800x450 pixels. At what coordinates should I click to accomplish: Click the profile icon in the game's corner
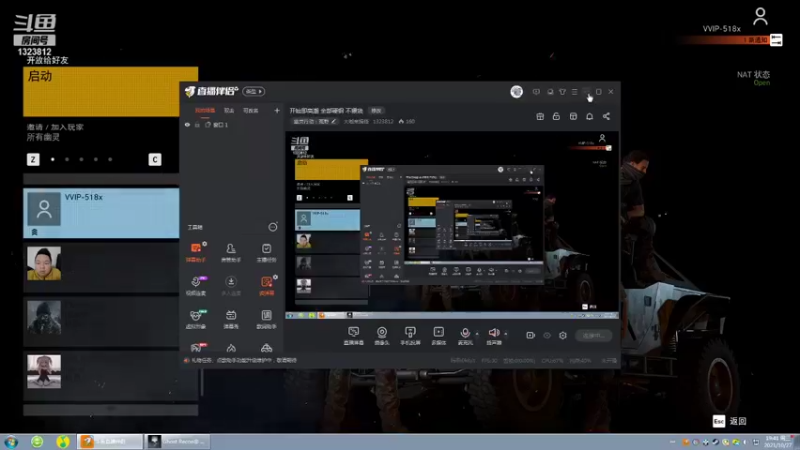pyautogui.click(x=760, y=16)
